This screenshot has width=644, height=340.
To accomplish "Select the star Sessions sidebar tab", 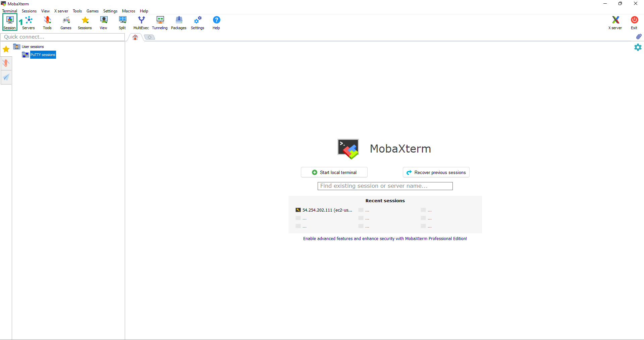I will pos(6,49).
